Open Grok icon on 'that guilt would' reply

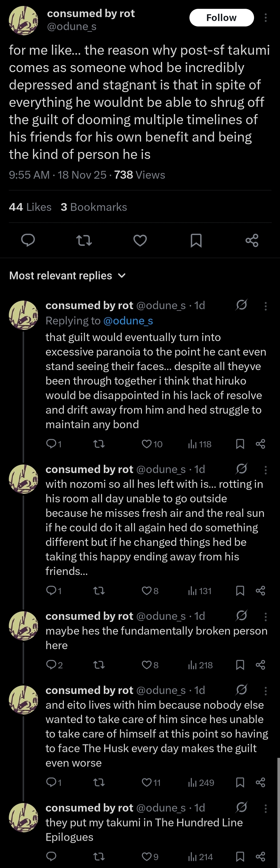click(x=242, y=305)
